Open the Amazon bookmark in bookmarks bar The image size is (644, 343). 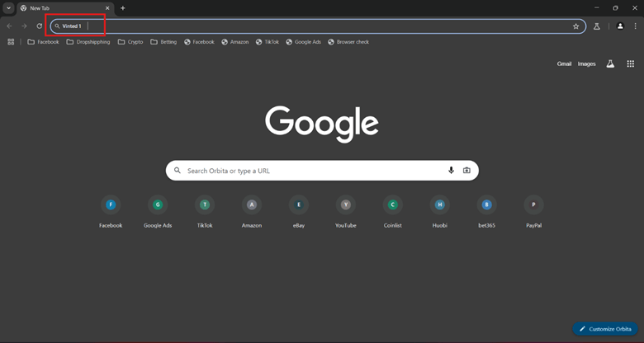(235, 42)
